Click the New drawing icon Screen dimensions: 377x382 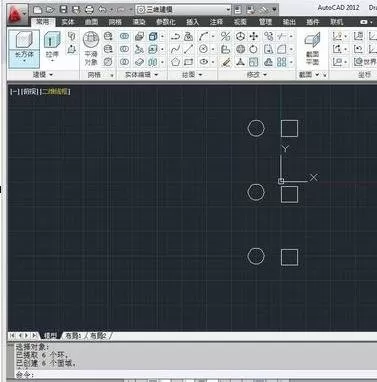coord(37,10)
